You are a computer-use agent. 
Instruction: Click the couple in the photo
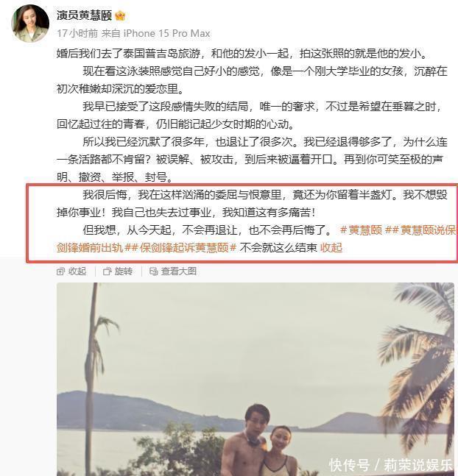coord(261,440)
